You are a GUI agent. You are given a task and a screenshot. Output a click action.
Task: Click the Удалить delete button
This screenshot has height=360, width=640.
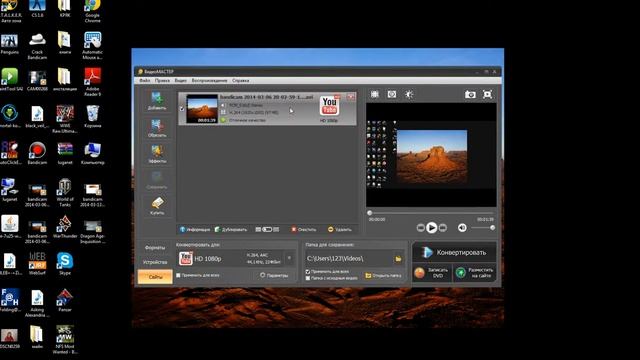click(340, 229)
